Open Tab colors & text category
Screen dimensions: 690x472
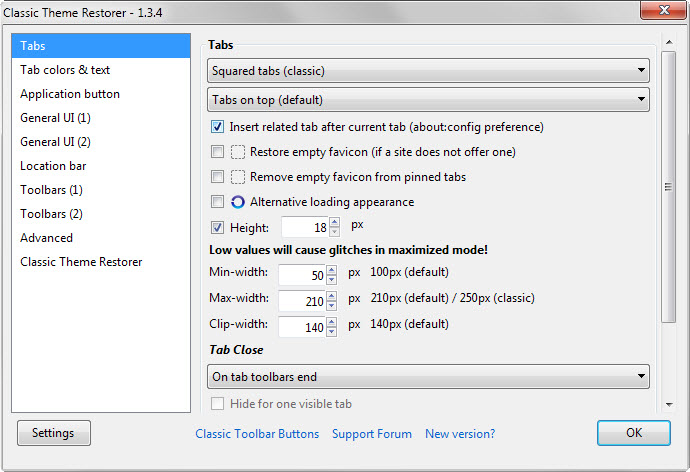101,70
